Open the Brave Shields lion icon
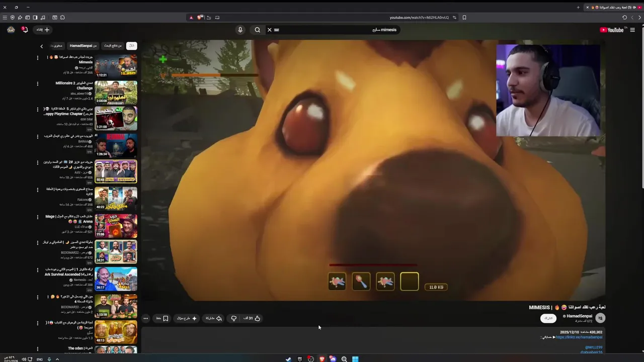Image resolution: width=644 pixels, height=362 pixels. click(200, 17)
